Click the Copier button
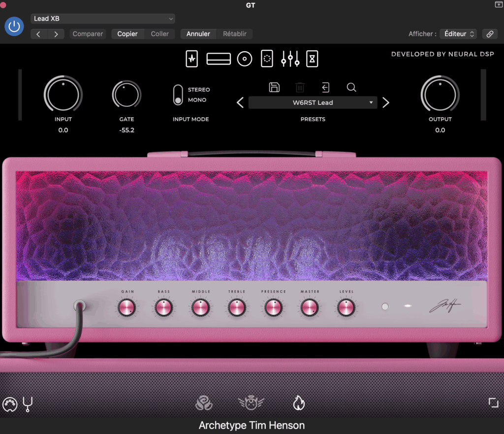This screenshot has width=504, height=434. [x=127, y=34]
